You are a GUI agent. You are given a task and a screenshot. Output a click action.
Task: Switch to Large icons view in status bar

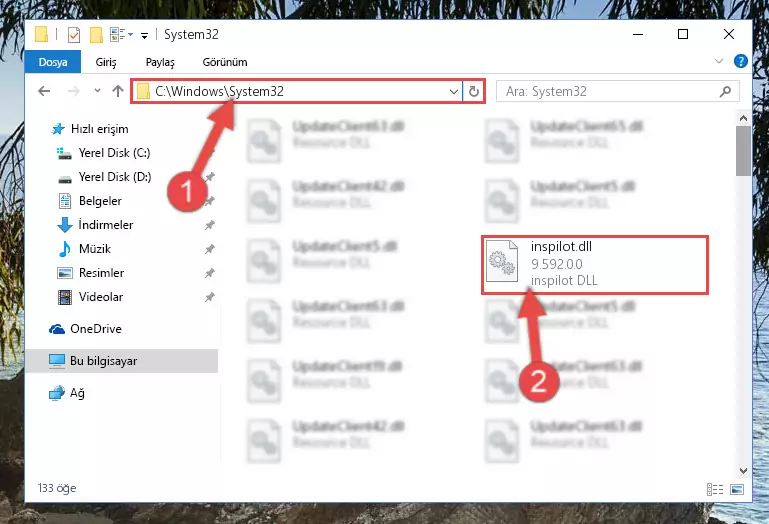tap(737, 489)
